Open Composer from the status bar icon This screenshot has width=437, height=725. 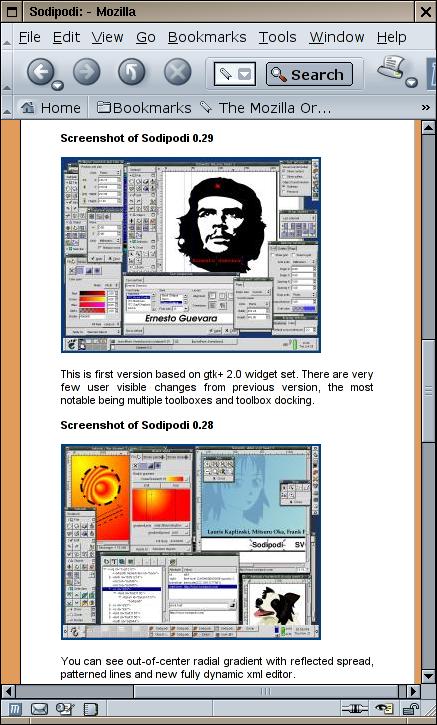(65, 709)
